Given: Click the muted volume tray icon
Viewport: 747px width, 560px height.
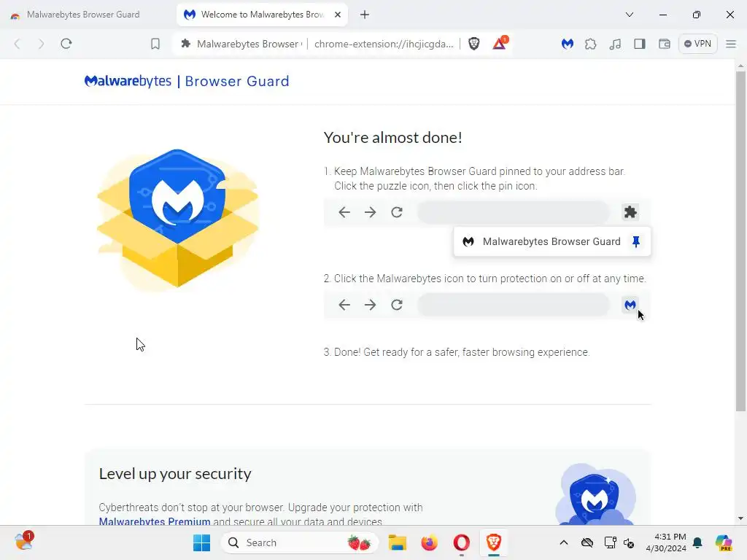Looking at the screenshot, I should point(629,542).
